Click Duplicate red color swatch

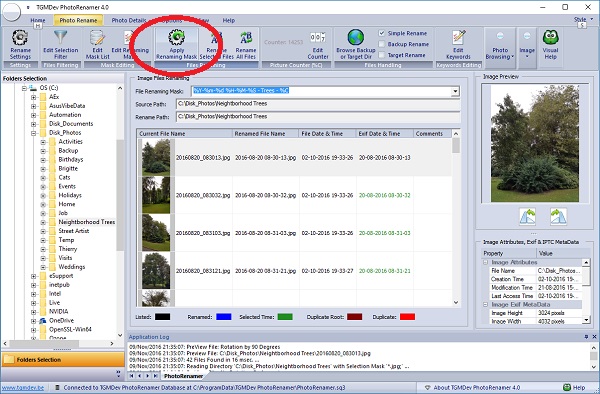407,317
